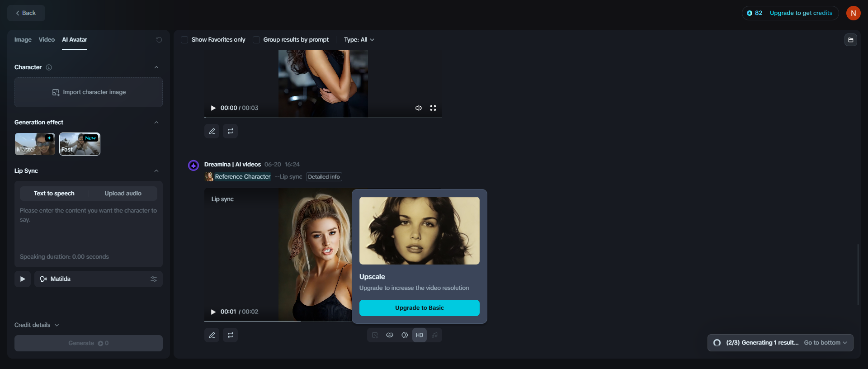
Task: Toggle Group results by prompt checkbox
Action: tap(256, 40)
